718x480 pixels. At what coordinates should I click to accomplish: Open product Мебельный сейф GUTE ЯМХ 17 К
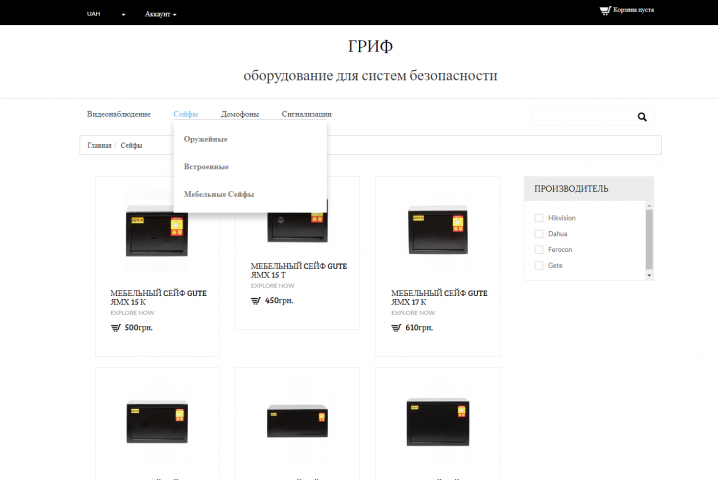[x=439, y=297]
